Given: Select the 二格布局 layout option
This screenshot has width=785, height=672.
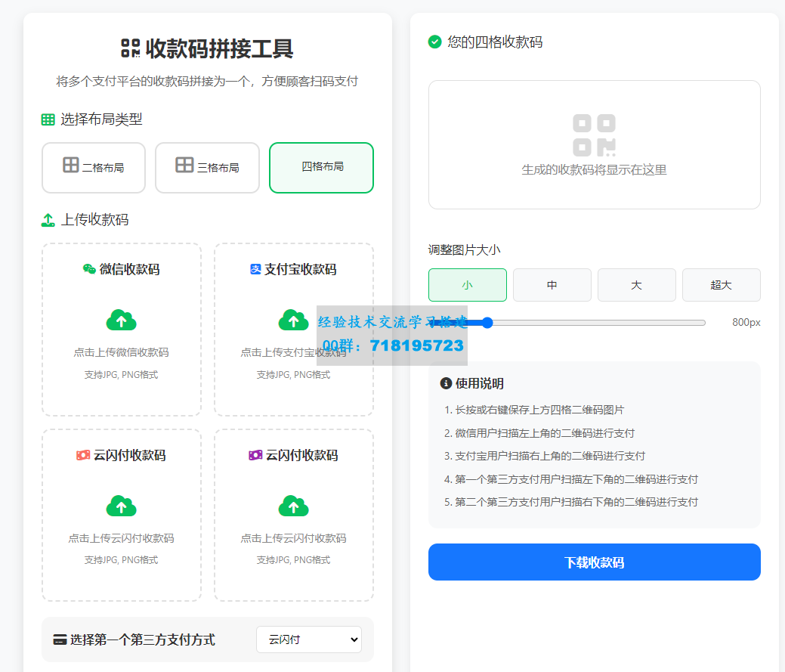Looking at the screenshot, I should click(x=94, y=167).
